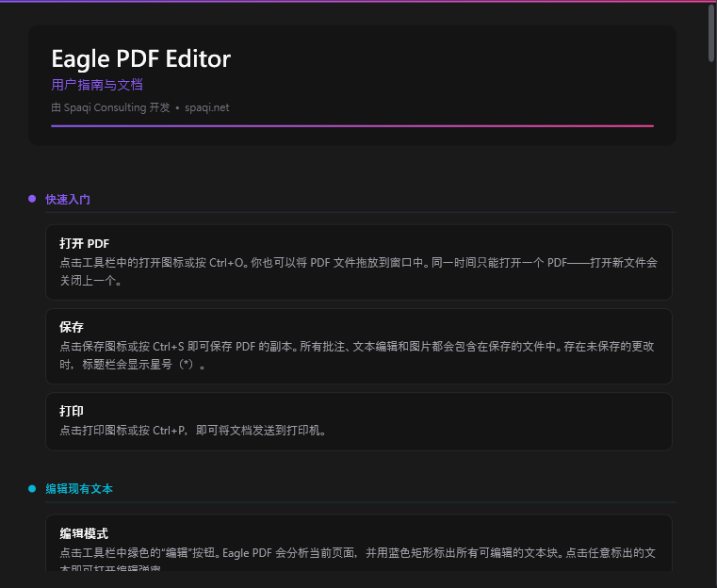Click the 由 Spaqi Consulting 开发 text
Viewport: 717px width, 588px height.
pyautogui.click(x=110, y=107)
